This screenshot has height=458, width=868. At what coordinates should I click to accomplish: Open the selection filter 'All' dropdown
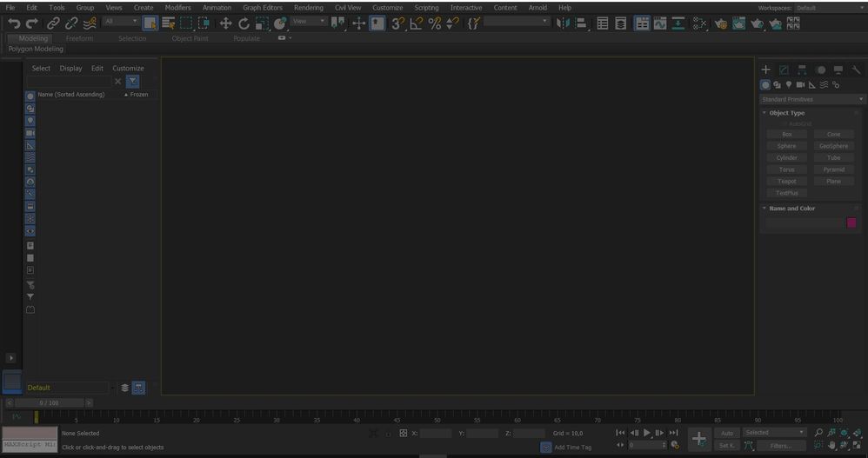point(121,21)
